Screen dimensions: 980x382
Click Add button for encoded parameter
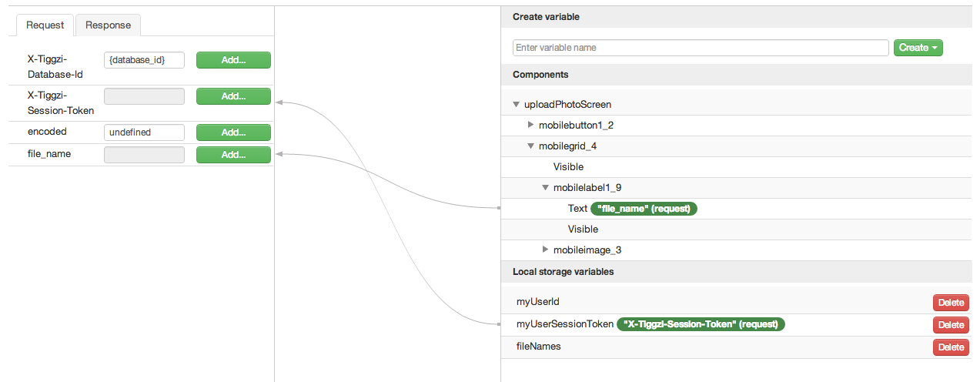tap(233, 132)
